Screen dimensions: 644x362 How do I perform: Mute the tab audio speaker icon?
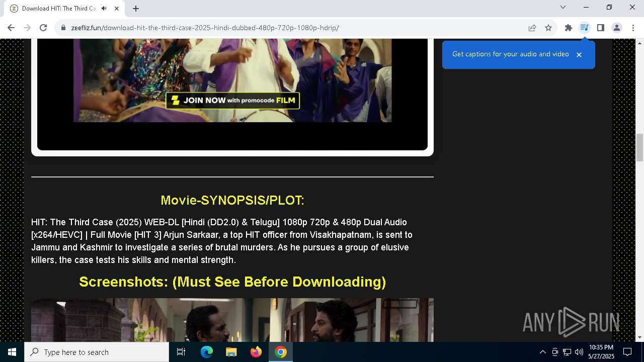(x=104, y=8)
